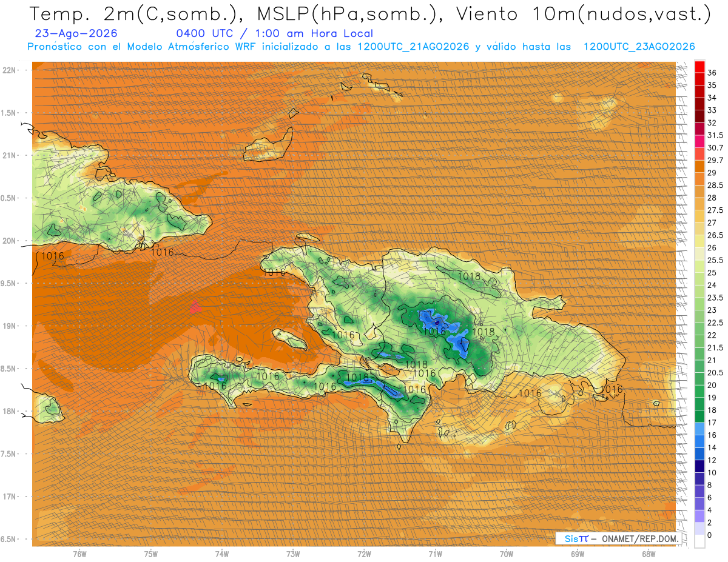The width and height of the screenshot is (728, 562).
Task: Pick the navy blue swatch between 10 and 12
Action: 699,467
